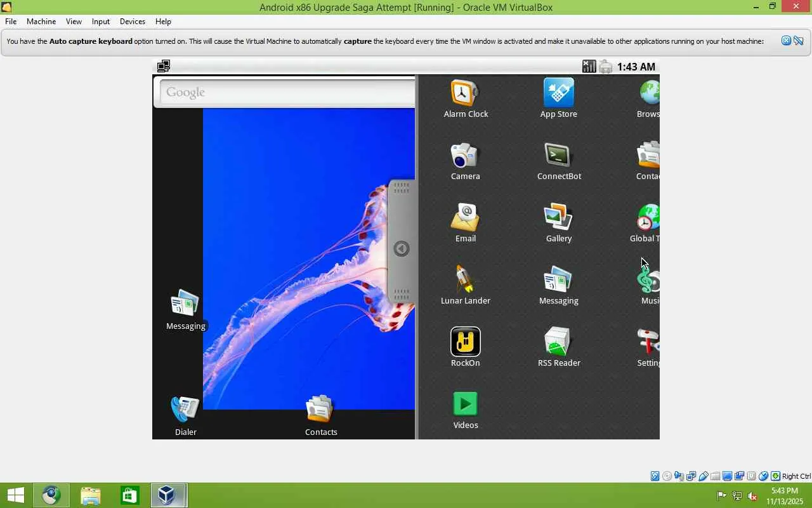812x508 pixels.
Task: Switch to VirtualBox in the taskbar
Action: (x=167, y=495)
